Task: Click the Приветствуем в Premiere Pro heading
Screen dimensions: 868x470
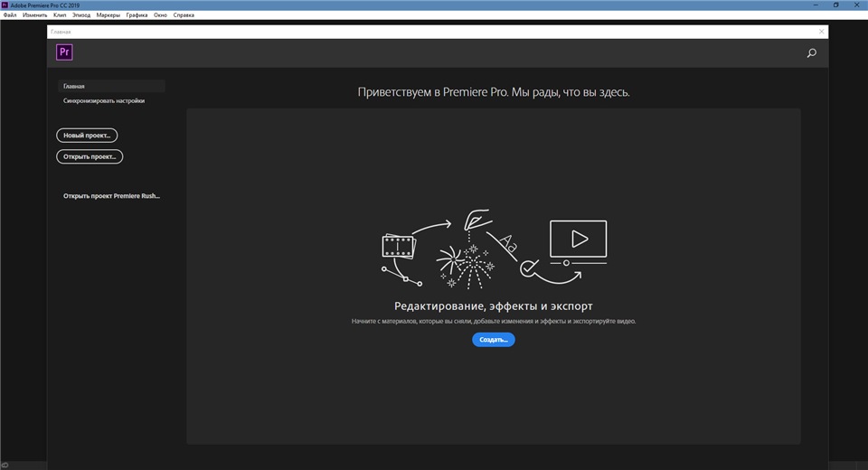Action: [494, 92]
